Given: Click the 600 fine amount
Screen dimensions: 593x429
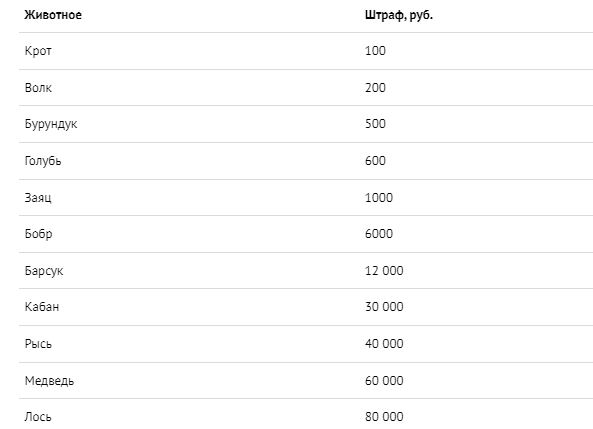Looking at the screenshot, I should [375, 161].
